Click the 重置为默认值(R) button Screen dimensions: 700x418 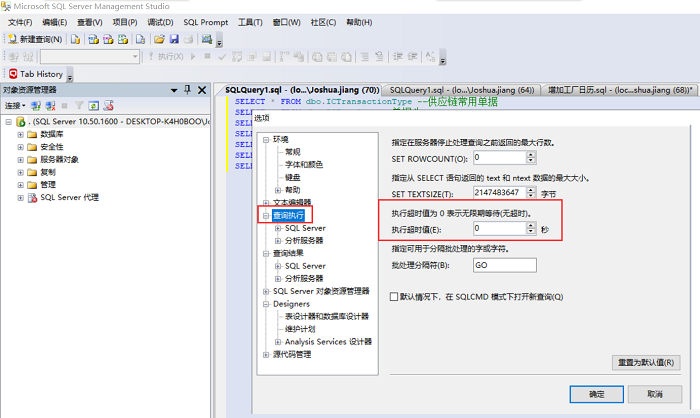click(x=643, y=362)
